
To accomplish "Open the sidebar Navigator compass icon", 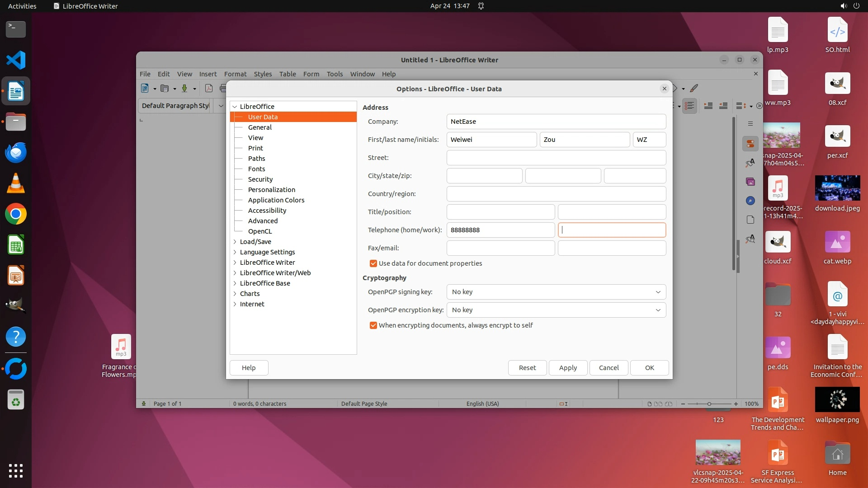I will tap(750, 201).
